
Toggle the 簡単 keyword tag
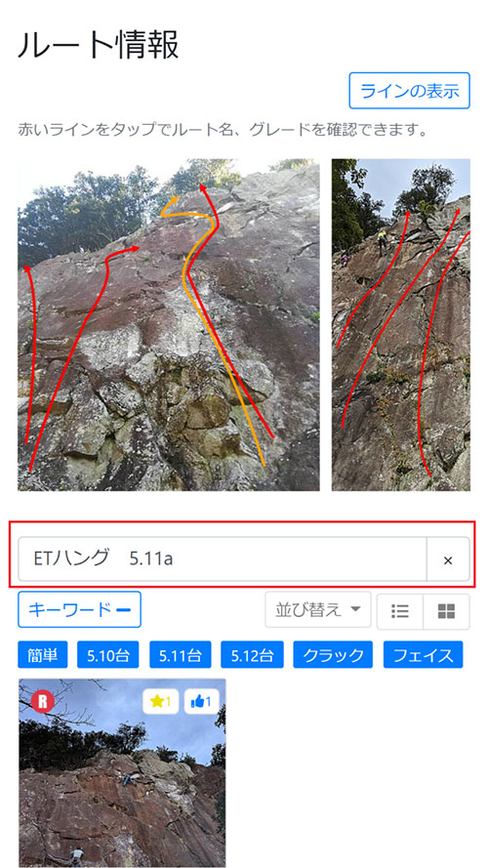click(x=43, y=655)
